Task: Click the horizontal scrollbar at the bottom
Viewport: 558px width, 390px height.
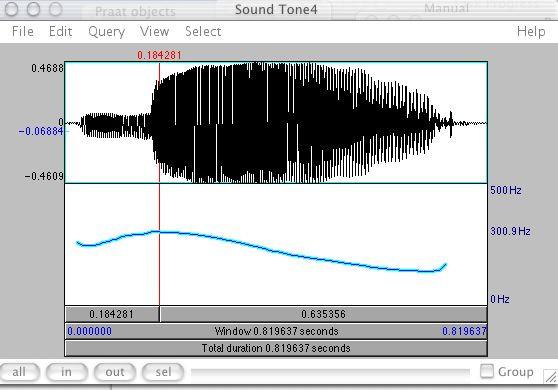Action: [x=330, y=372]
